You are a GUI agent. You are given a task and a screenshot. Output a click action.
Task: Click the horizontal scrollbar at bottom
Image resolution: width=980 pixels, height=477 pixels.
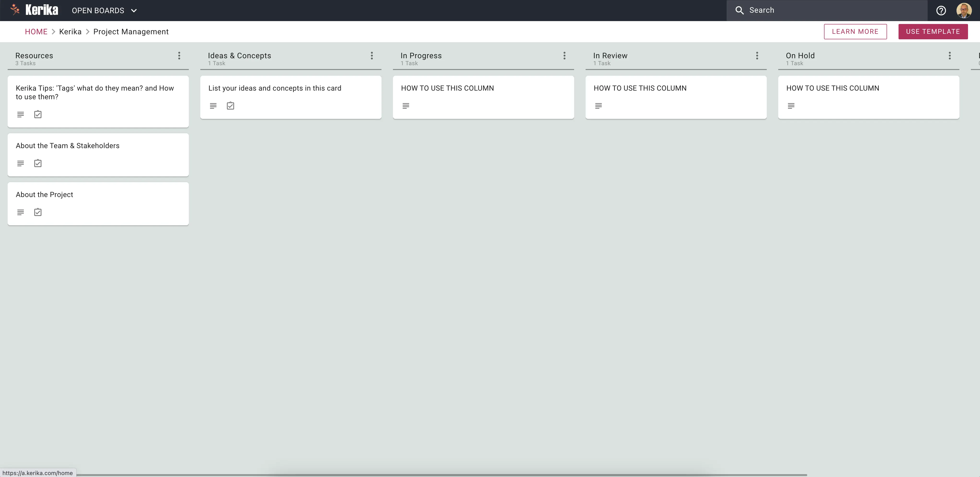[441, 475]
